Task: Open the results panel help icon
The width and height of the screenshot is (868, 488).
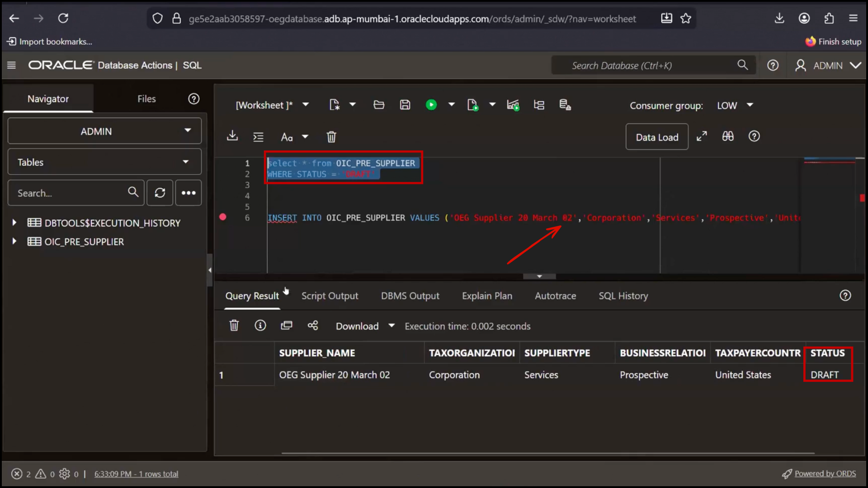Action: click(x=845, y=296)
